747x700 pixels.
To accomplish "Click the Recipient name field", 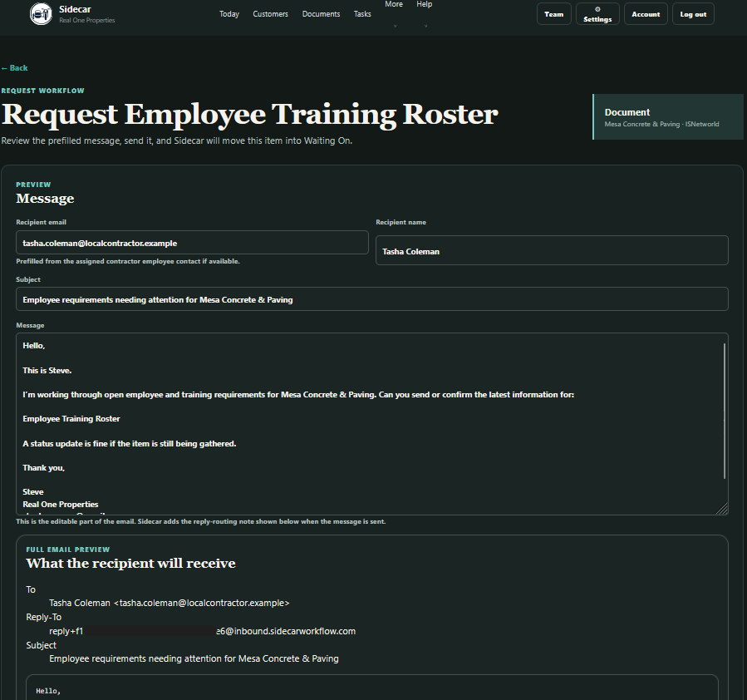I will [x=552, y=250].
